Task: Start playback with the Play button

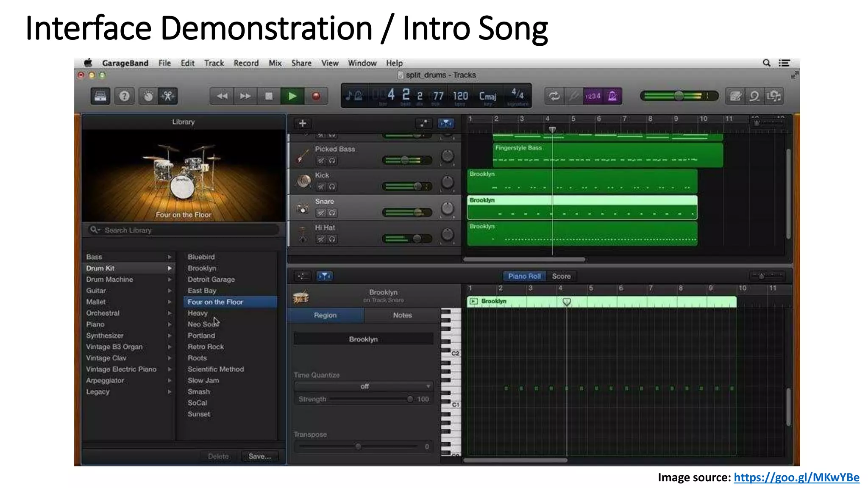Action: pos(292,96)
